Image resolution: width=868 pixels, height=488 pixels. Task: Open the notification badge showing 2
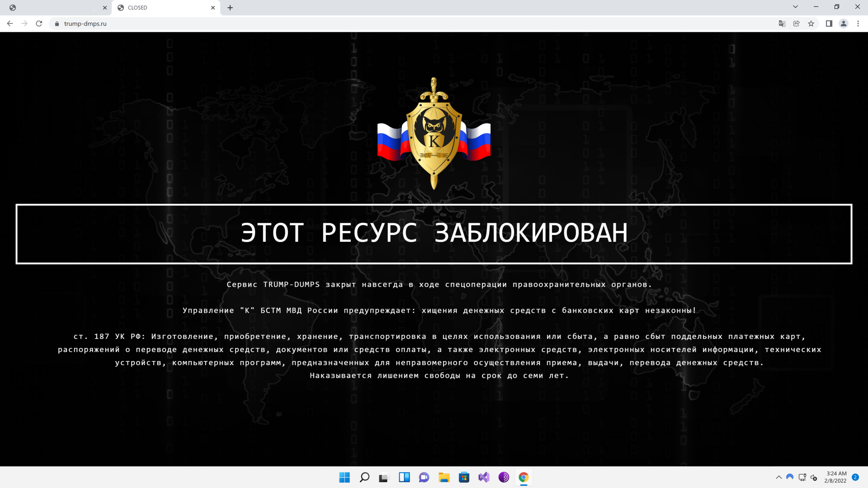coord(855,477)
